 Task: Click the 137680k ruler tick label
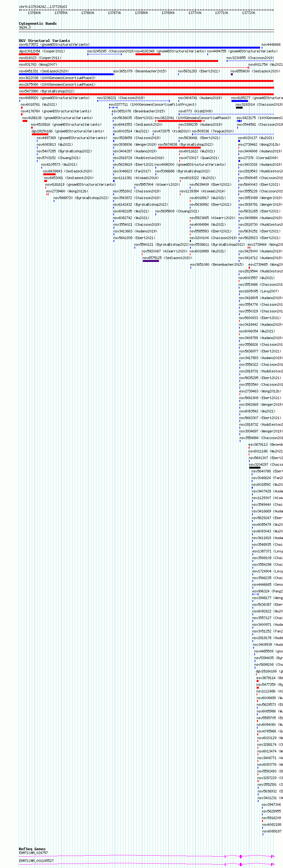pos(141,13)
